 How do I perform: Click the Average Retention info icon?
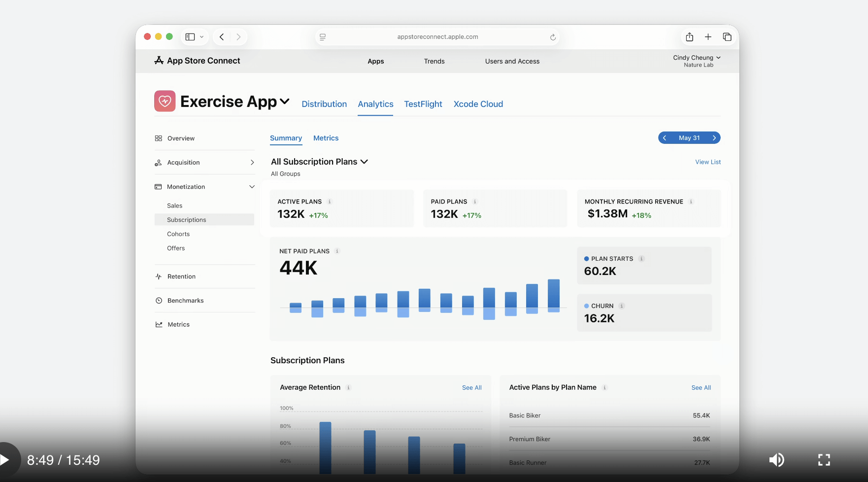pyautogui.click(x=348, y=388)
